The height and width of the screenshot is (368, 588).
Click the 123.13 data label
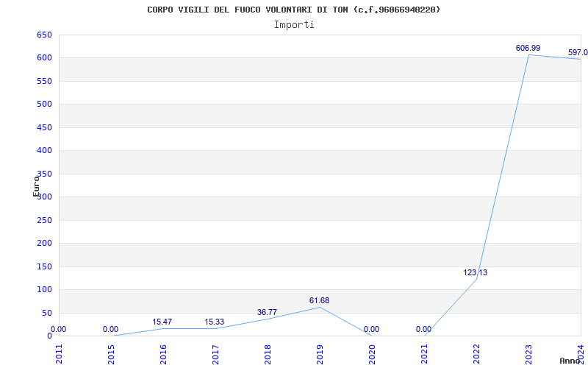coord(475,272)
